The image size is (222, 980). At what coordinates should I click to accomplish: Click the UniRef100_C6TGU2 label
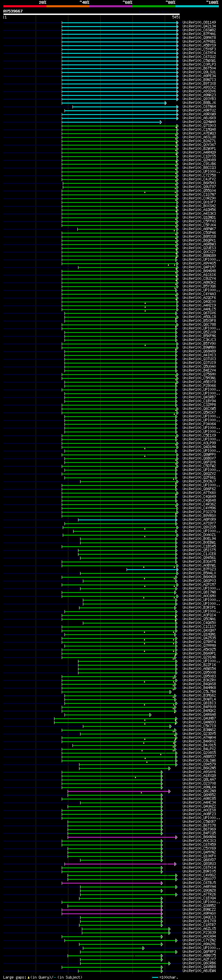point(199,57)
